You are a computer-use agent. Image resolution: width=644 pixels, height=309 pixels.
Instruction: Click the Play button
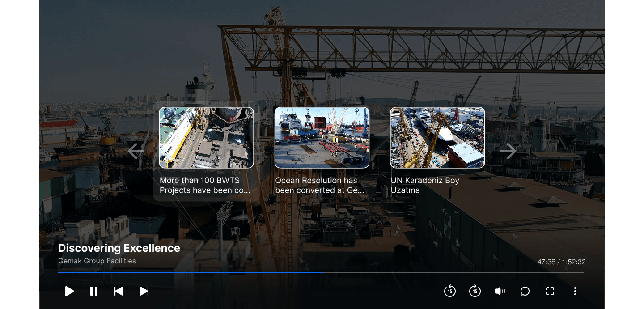69,291
